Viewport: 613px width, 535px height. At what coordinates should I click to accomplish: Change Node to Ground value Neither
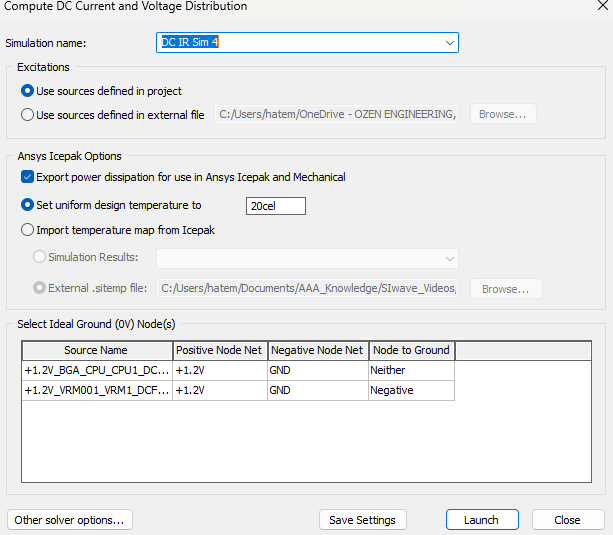[x=410, y=370]
